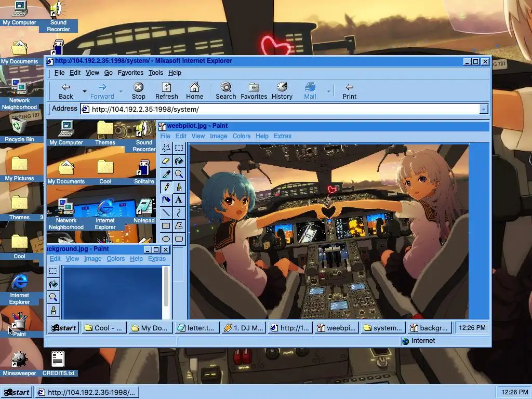532x399 pixels.
Task: Open the Favorites toolbar button with folder icon
Action: click(254, 91)
